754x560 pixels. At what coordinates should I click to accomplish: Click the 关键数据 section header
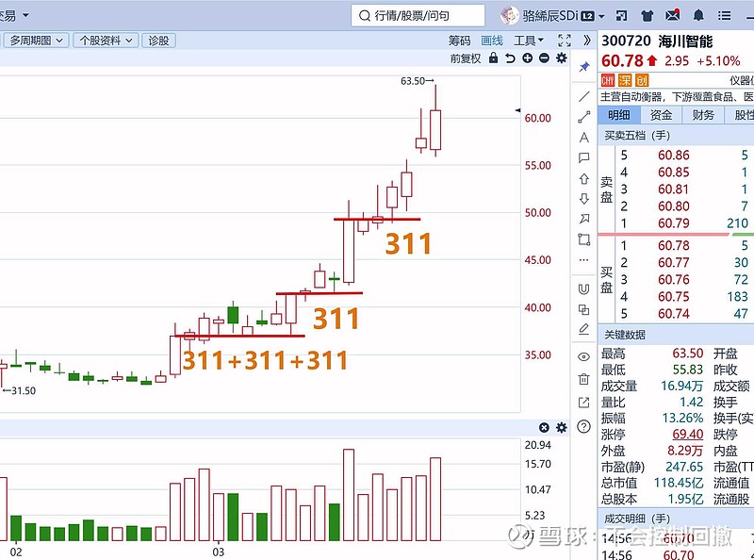625,335
